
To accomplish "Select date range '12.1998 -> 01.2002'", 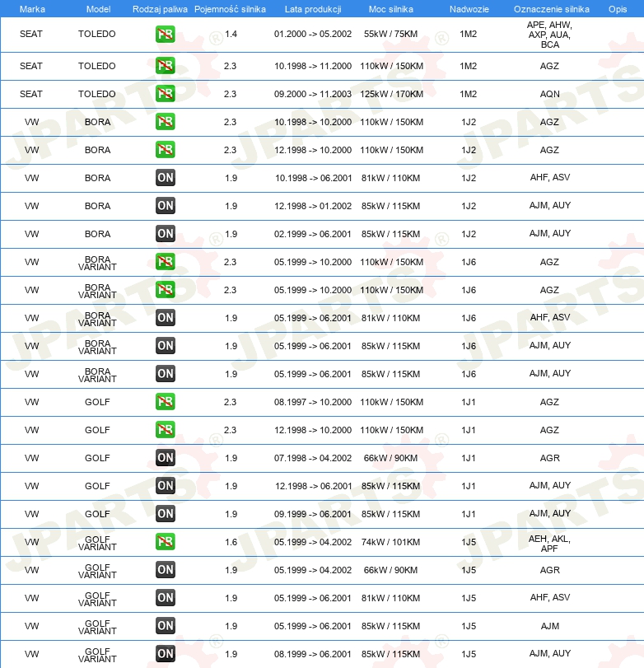I will [313, 206].
